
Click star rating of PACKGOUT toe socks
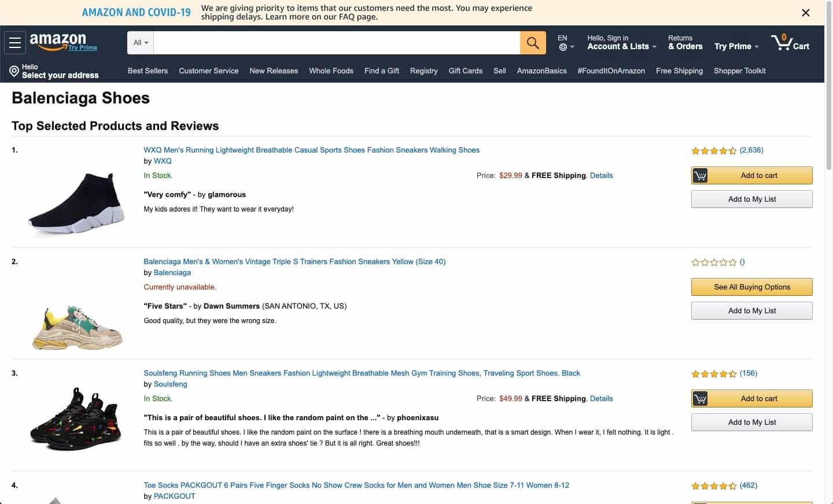[x=714, y=486]
